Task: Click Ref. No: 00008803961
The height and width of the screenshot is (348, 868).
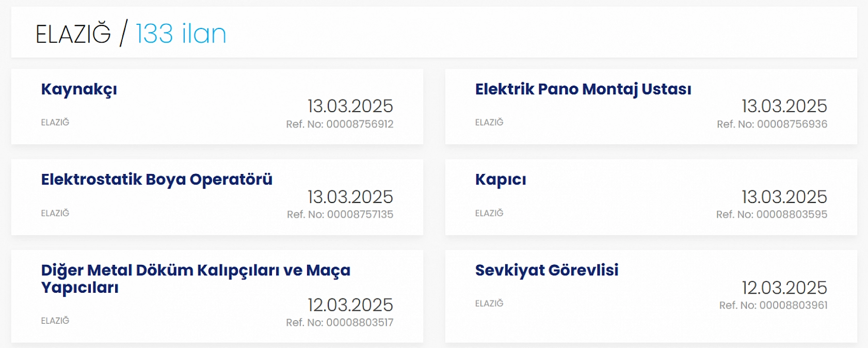Action: coord(773,306)
